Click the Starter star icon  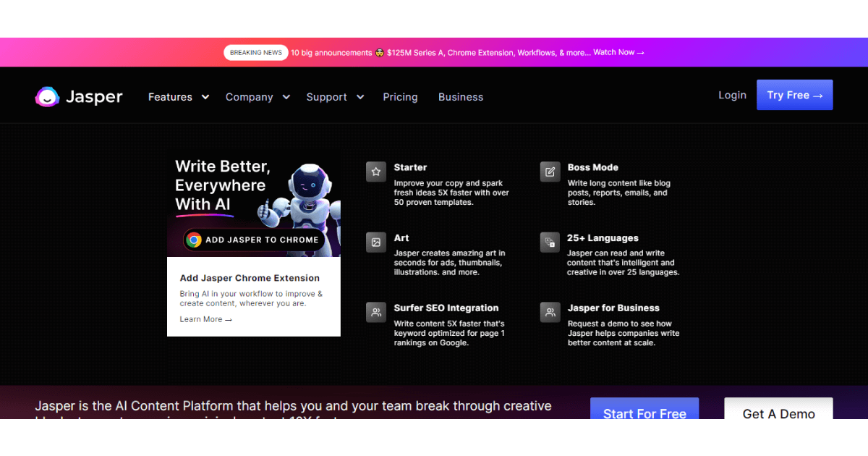[375, 172]
